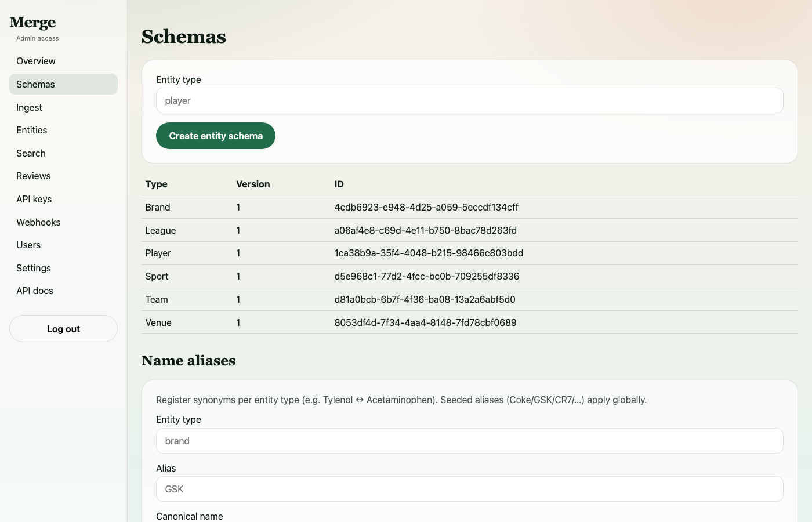
Task: Click League ID a06af4e8-c69d-4e11-b750-8bac78d263fd
Action: [425, 230]
